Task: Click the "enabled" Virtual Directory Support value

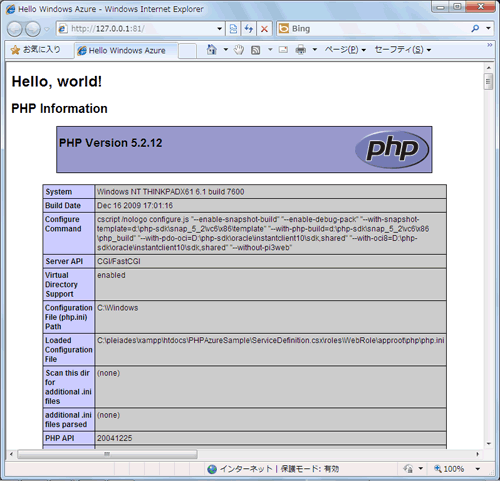Action: pyautogui.click(x=111, y=275)
